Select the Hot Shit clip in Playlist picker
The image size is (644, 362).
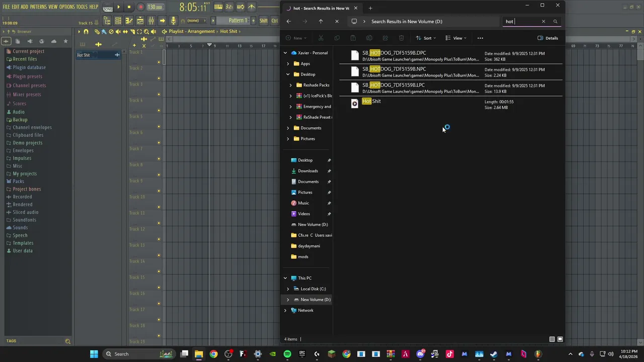point(98,55)
